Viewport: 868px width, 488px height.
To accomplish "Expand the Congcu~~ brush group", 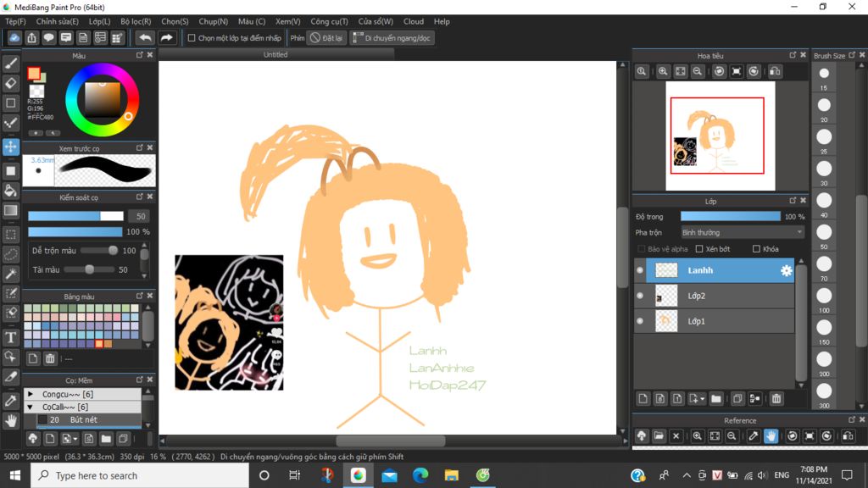I will click(31, 394).
